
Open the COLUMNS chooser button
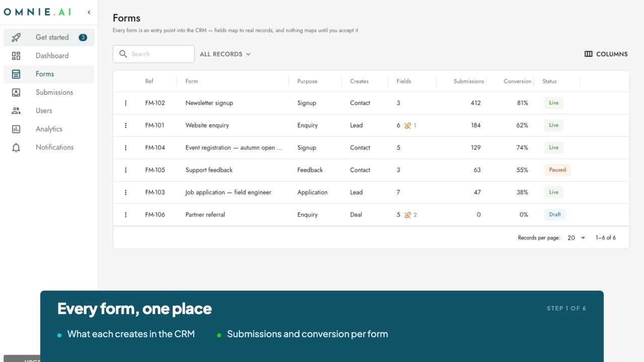coord(606,54)
